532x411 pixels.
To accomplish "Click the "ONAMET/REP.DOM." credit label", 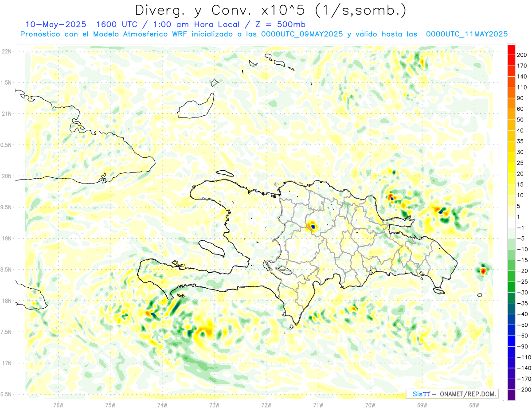I will [469, 394].
